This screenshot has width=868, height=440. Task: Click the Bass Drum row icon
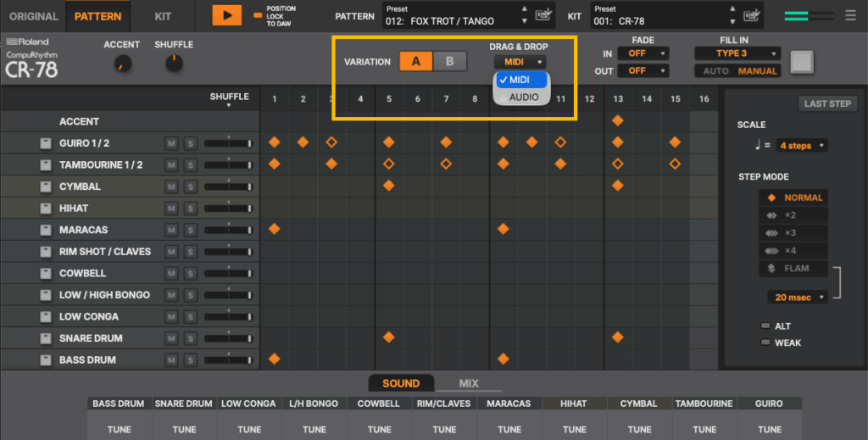point(46,359)
